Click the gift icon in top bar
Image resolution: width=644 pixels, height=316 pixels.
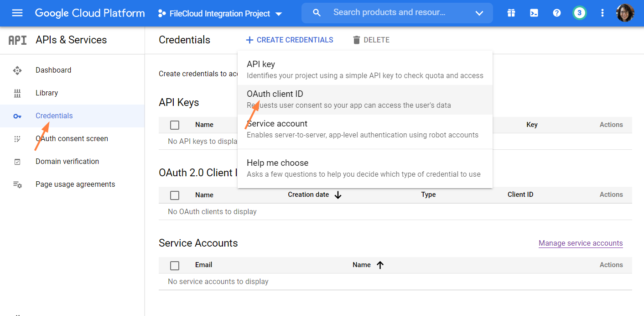[511, 13]
